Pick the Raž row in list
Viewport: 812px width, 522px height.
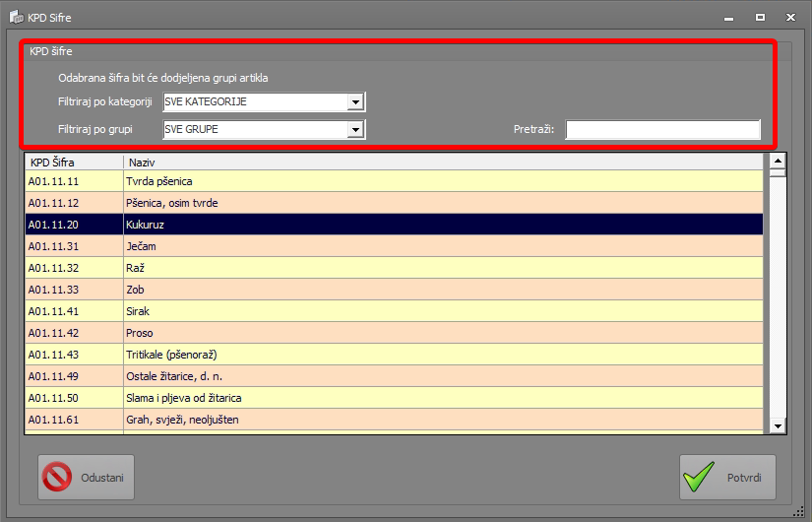click(x=394, y=268)
